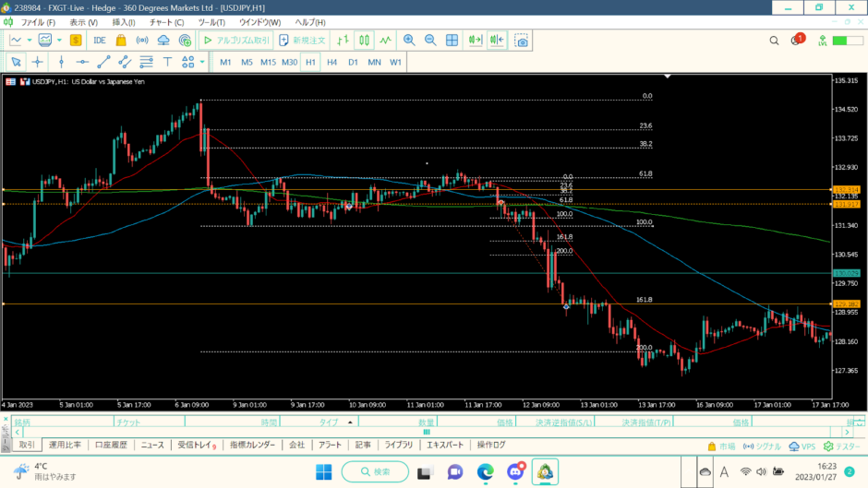Open the Windows taskbar 検索 search box
This screenshot has width=868, height=488.
tap(375, 471)
